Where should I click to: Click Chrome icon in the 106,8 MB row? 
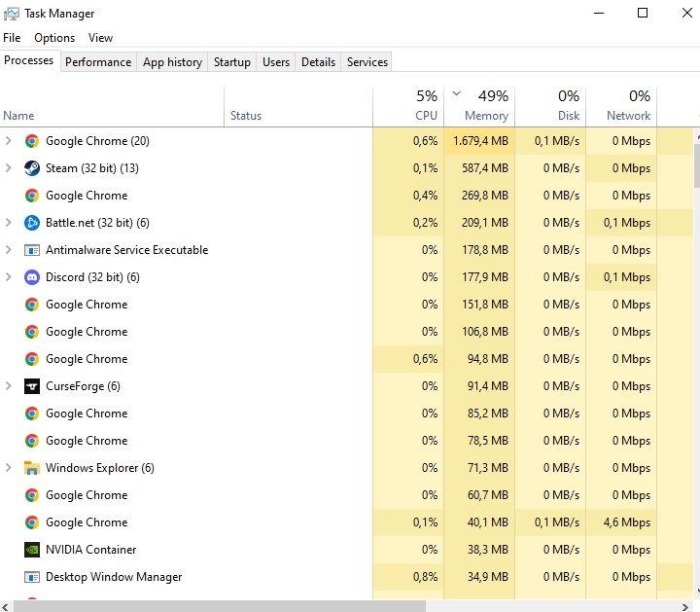coord(32,332)
